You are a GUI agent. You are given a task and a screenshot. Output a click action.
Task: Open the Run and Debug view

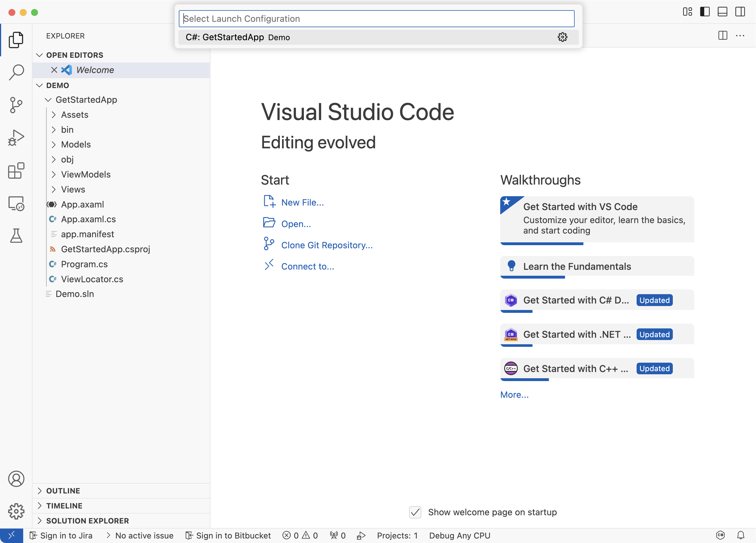[16, 138]
